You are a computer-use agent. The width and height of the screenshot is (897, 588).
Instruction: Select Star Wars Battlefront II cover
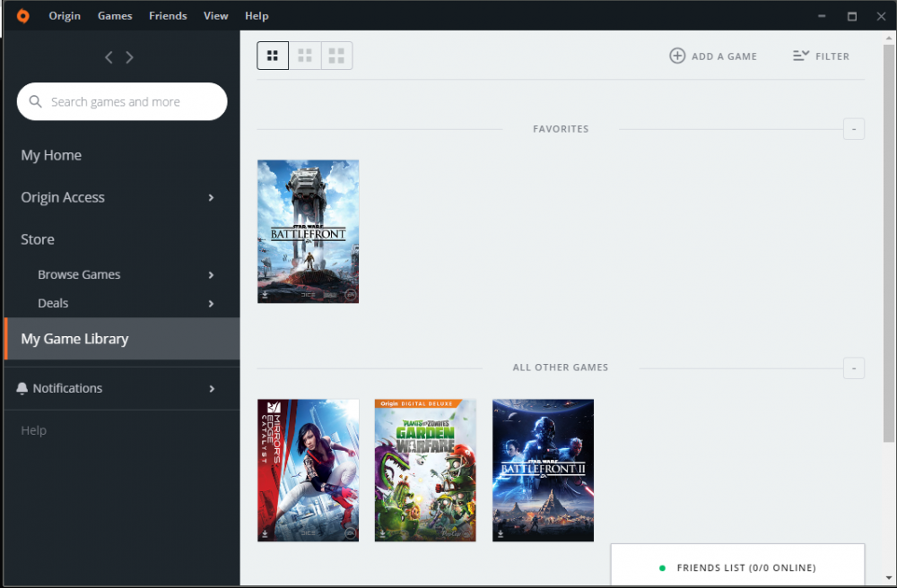tap(543, 471)
